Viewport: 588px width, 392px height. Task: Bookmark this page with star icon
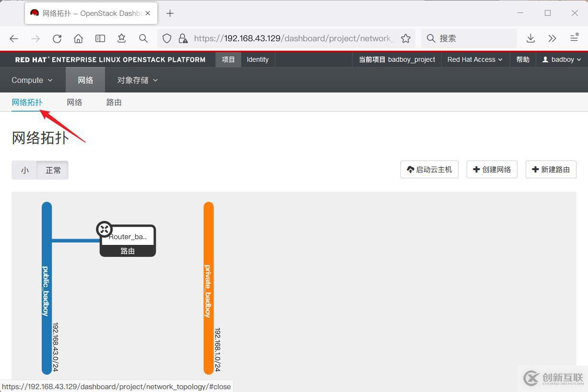click(406, 38)
